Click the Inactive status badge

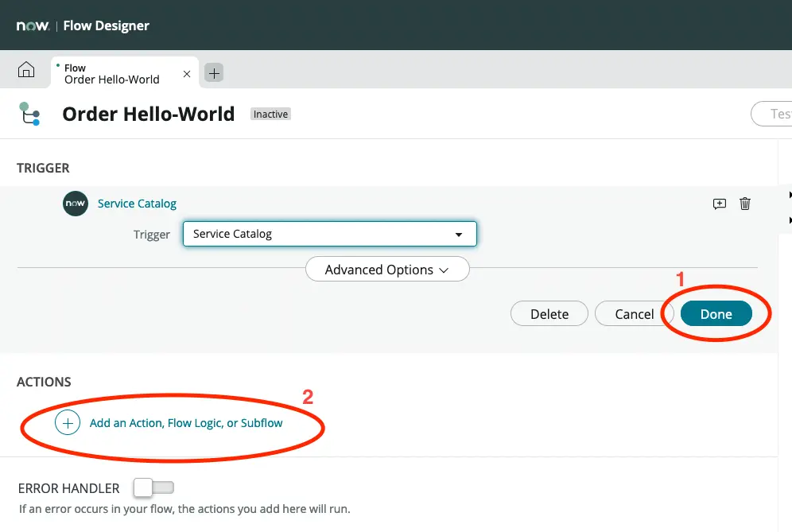pos(270,115)
